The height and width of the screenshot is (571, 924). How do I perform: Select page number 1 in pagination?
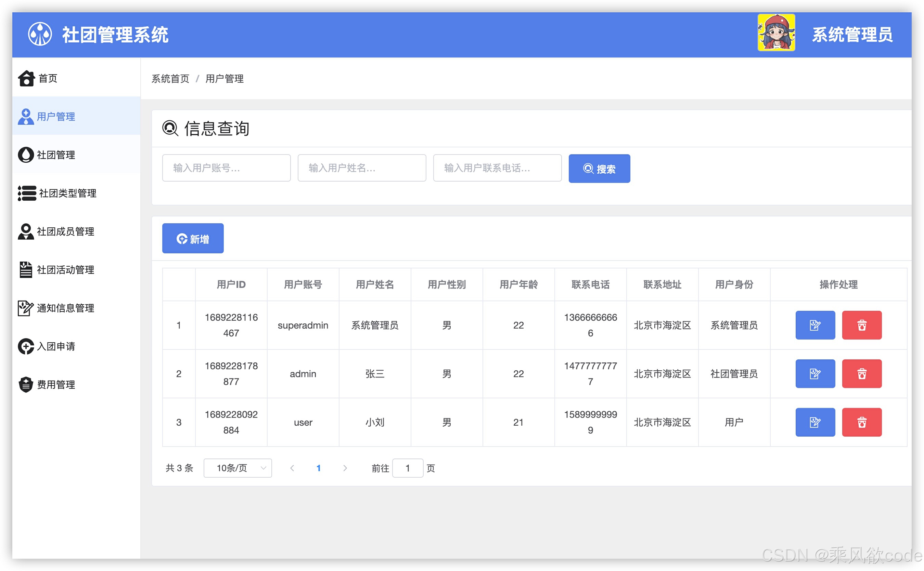(x=319, y=468)
